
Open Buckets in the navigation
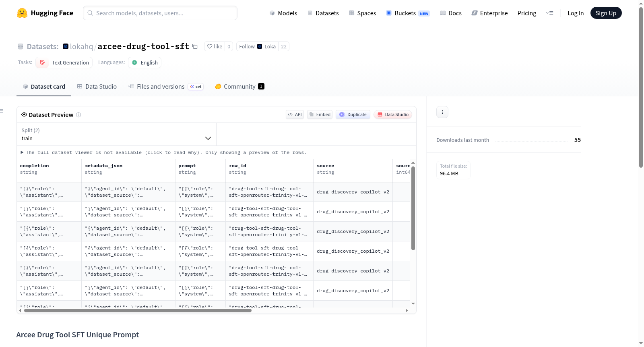408,13
